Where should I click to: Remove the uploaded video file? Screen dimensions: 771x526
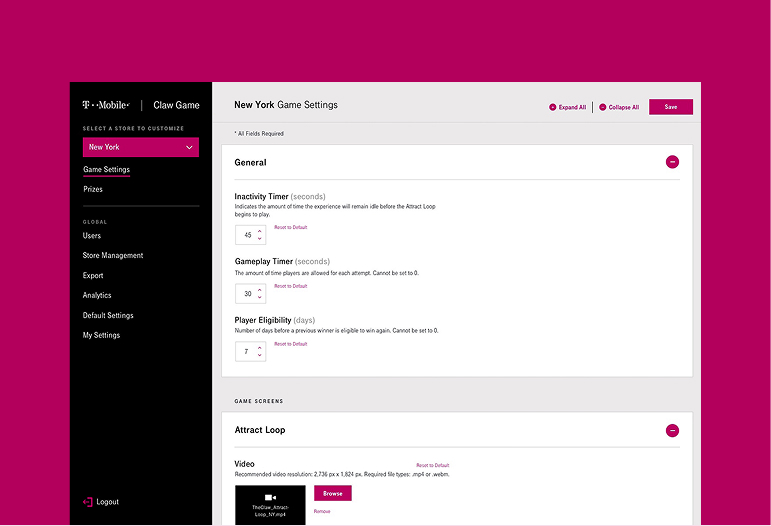click(x=322, y=511)
